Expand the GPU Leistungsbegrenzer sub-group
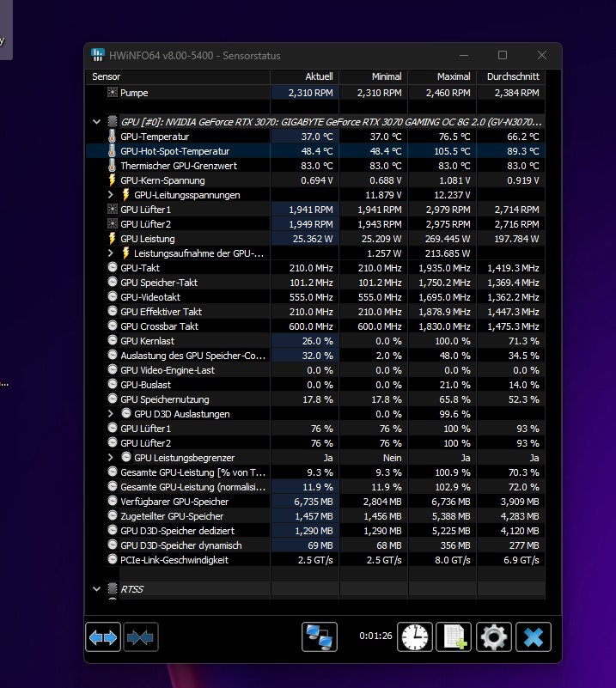Screen dimensions: 616x688 tap(111, 457)
